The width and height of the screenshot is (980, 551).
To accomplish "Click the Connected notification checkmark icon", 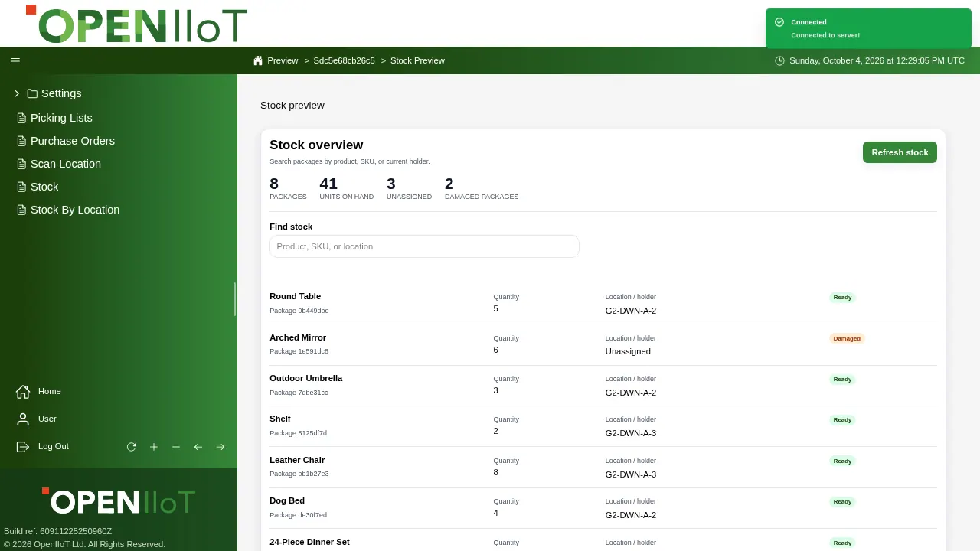I will pyautogui.click(x=779, y=22).
